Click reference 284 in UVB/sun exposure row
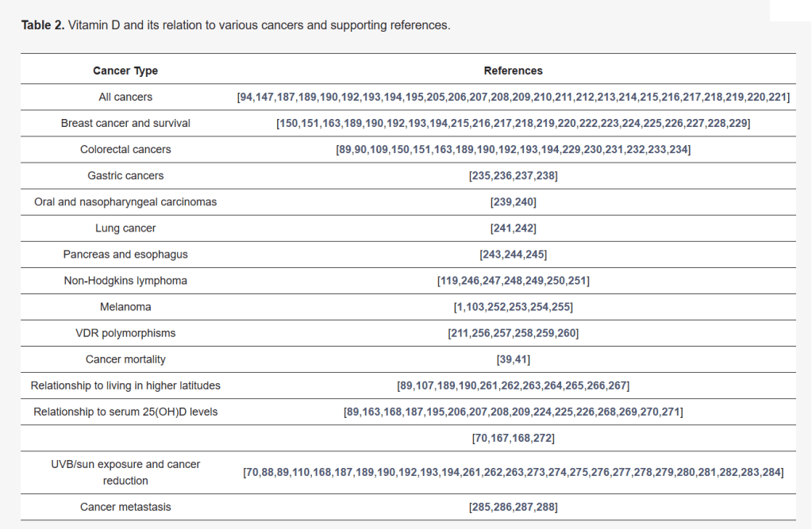The width and height of the screenshot is (812, 529). tap(772, 473)
